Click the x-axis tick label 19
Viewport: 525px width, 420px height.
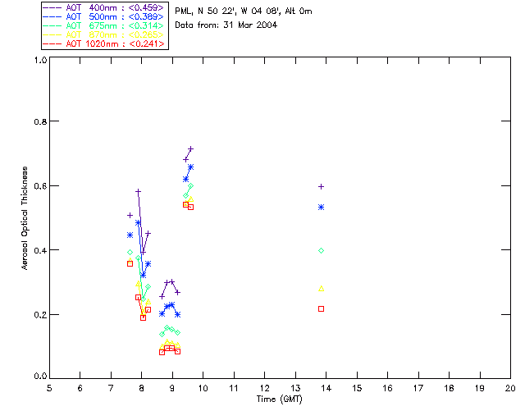point(480,388)
